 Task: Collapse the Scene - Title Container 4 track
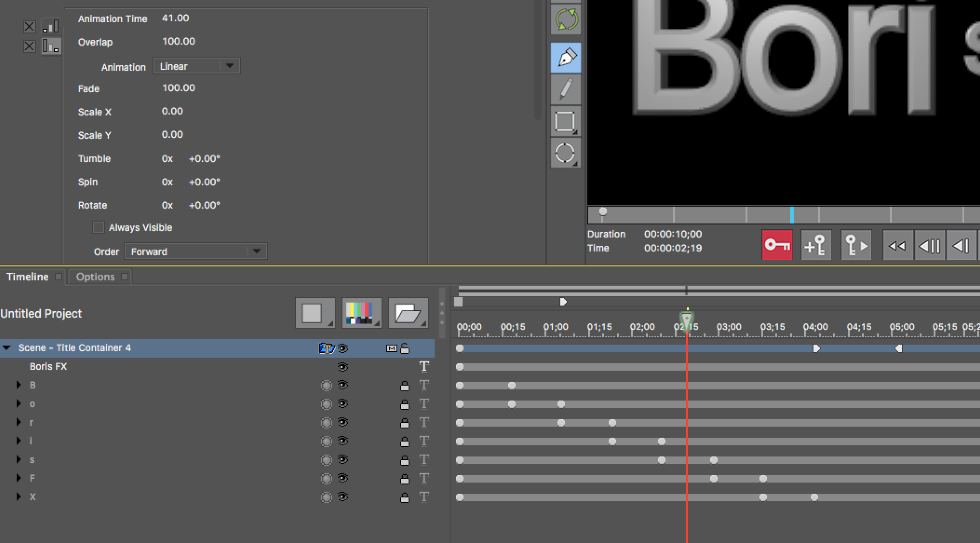click(7, 347)
